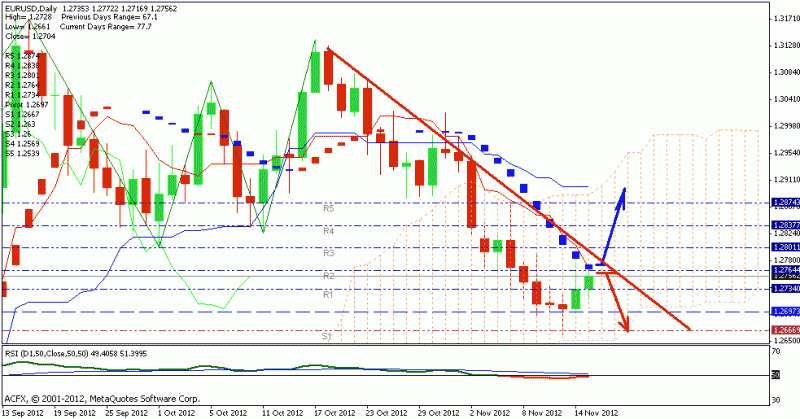Click the 1.26973 pivot price tag
This screenshot has width=800, height=419.
[784, 311]
